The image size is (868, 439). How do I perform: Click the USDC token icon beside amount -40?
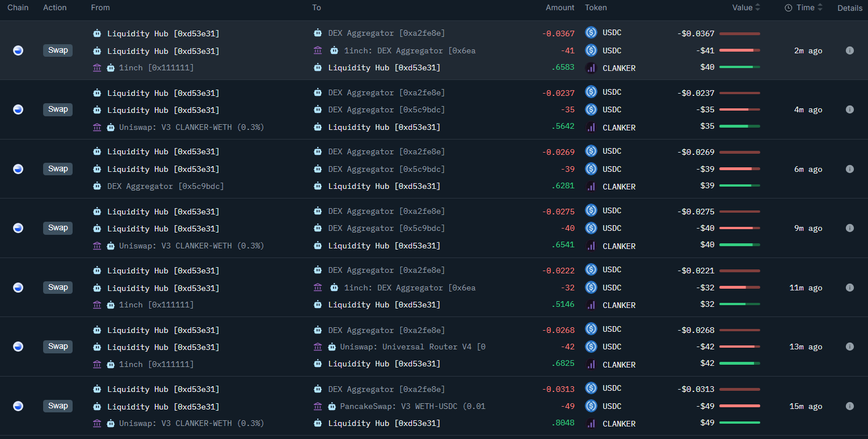click(x=591, y=228)
